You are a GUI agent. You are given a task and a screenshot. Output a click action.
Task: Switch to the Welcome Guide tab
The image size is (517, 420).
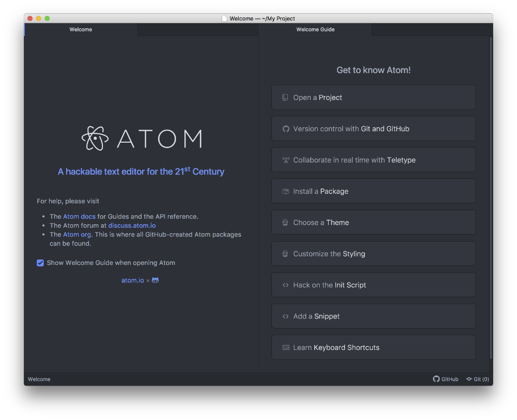tap(316, 29)
